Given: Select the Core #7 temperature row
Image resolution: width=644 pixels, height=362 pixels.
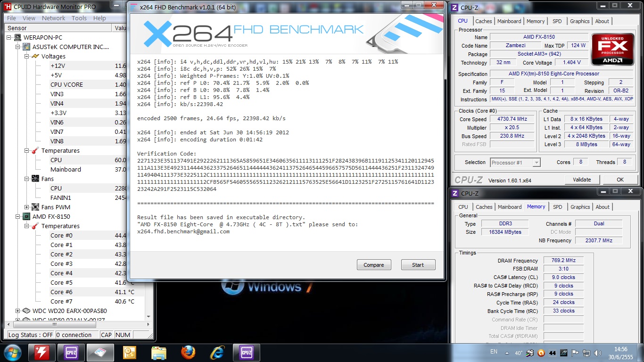Looking at the screenshot, I should tap(97, 302).
